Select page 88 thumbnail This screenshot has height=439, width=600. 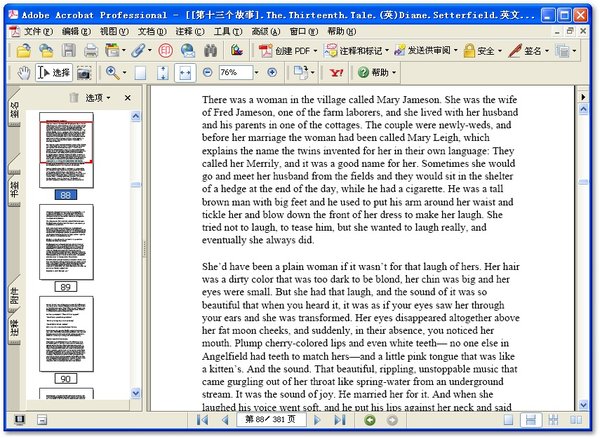(66, 150)
